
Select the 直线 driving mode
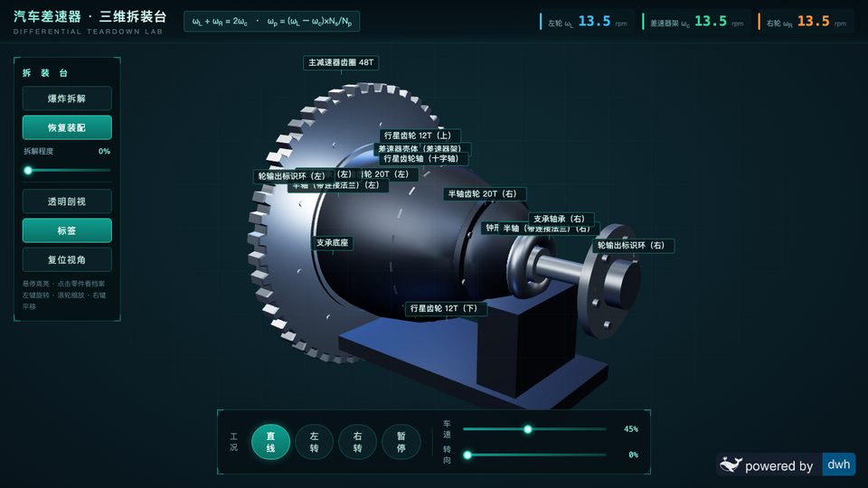pyautogui.click(x=270, y=442)
